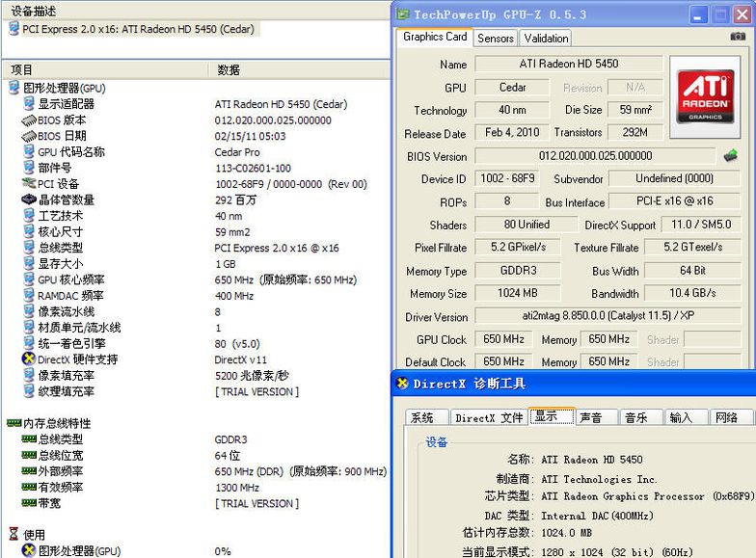Click the ATI Radeon logo in GPU-Z

tap(705, 96)
